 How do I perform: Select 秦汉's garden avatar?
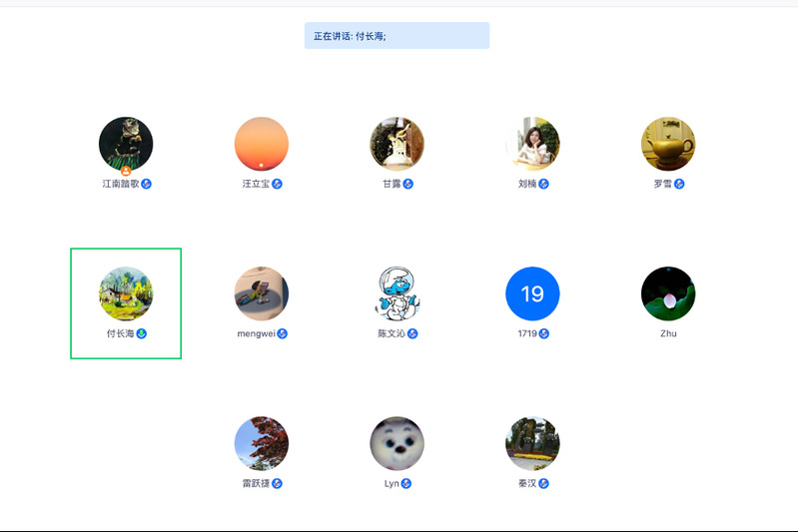[533, 443]
